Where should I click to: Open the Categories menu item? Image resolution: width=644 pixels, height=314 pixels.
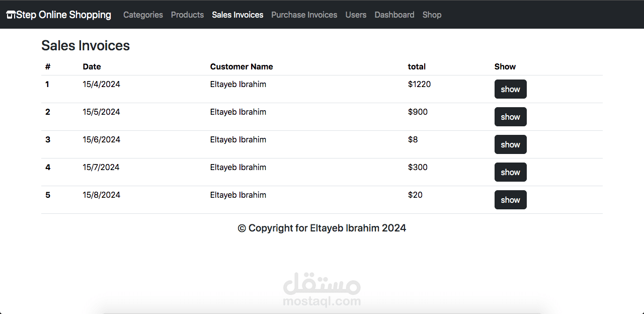coord(143,15)
